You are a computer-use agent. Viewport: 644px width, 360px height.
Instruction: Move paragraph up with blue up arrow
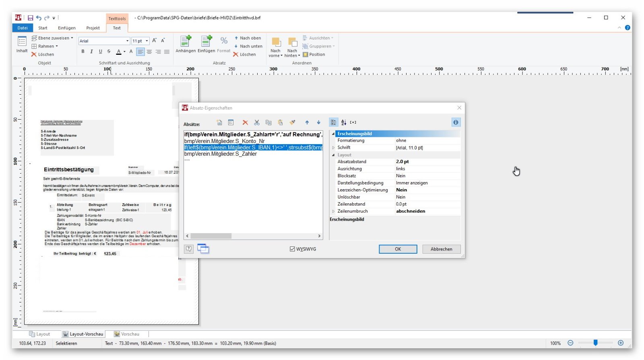(307, 122)
